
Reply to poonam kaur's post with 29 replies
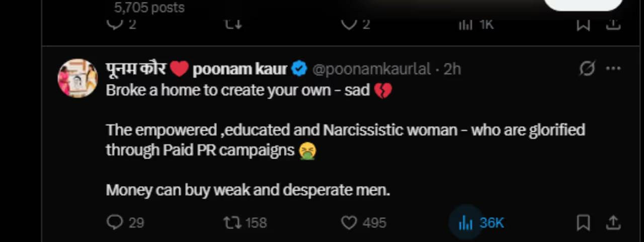115,222
